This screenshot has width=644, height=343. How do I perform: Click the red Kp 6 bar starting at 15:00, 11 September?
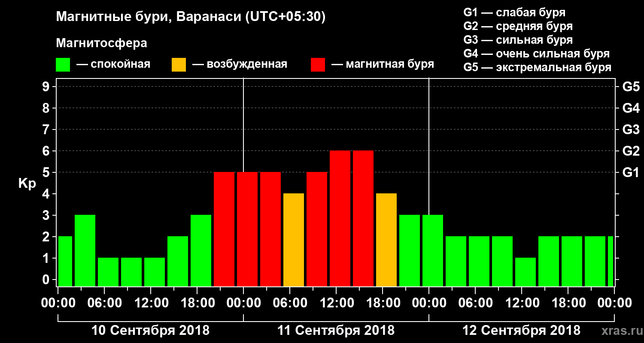(x=363, y=219)
